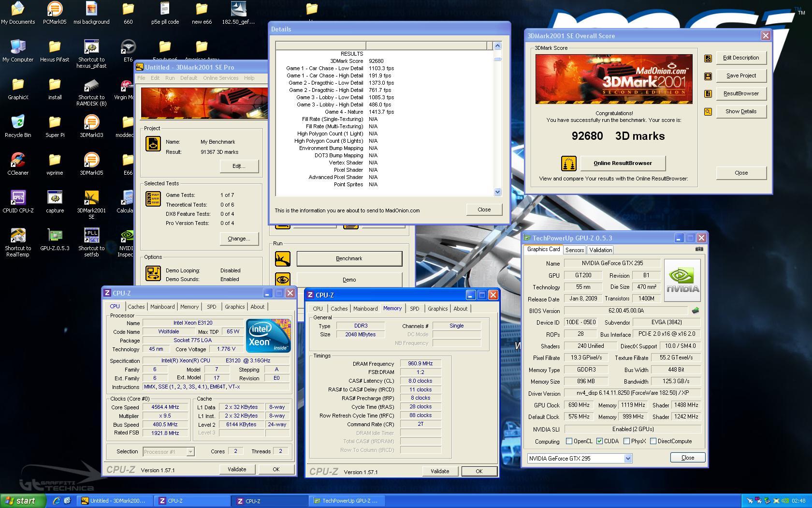Screen dimensions: 812x508
Task: Click the Demo button in 3DMark
Action: 349,280
